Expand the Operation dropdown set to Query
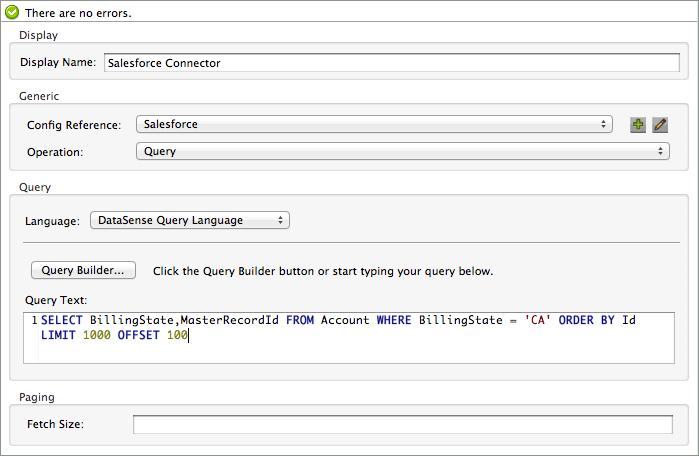Image resolution: width=699 pixels, height=456 pixels. click(x=401, y=152)
